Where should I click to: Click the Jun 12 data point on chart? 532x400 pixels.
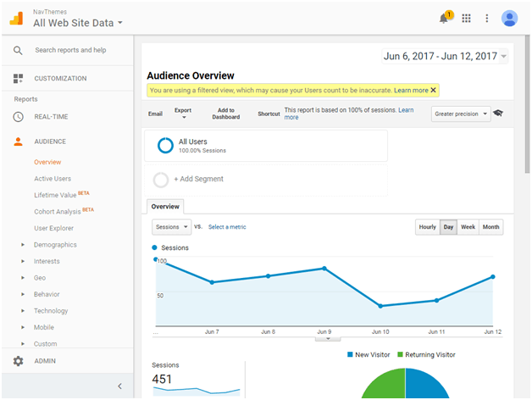493,277
